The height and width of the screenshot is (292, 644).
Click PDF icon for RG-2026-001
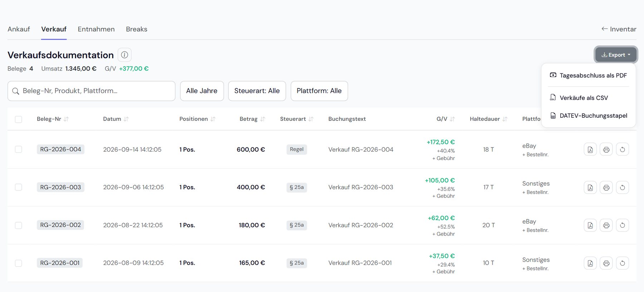(x=590, y=263)
